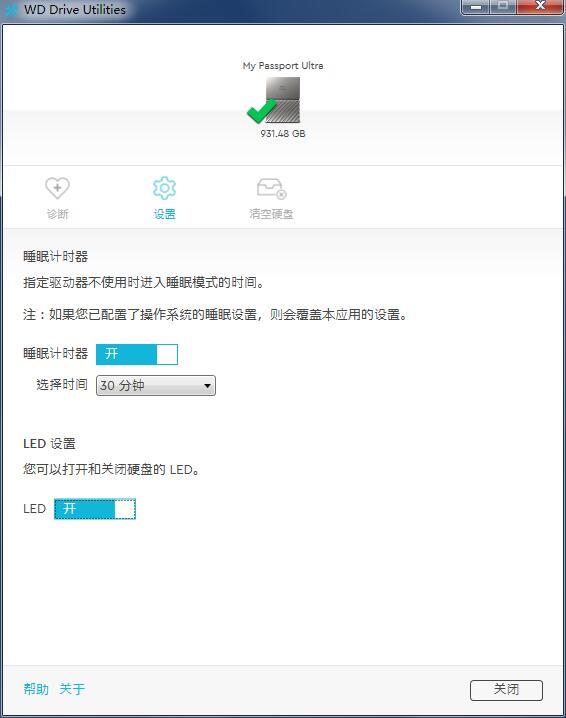Close the window with the title bar X
This screenshot has width=566, height=718.
tap(540, 7)
